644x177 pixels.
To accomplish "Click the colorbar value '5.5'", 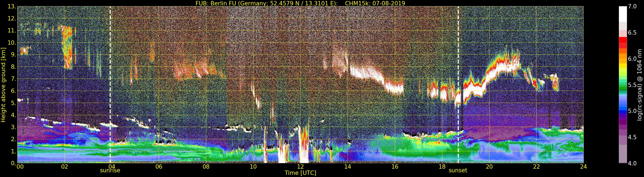I will tap(632, 85).
